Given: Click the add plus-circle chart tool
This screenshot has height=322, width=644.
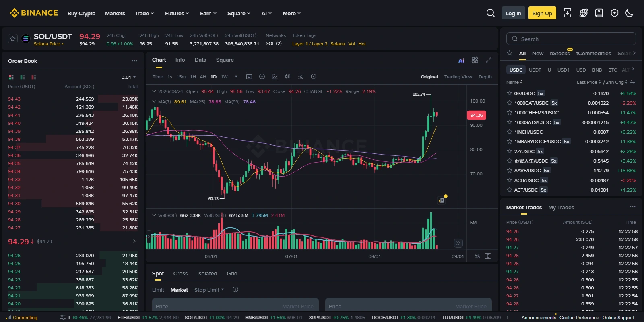Looking at the screenshot, I should (x=262, y=76).
